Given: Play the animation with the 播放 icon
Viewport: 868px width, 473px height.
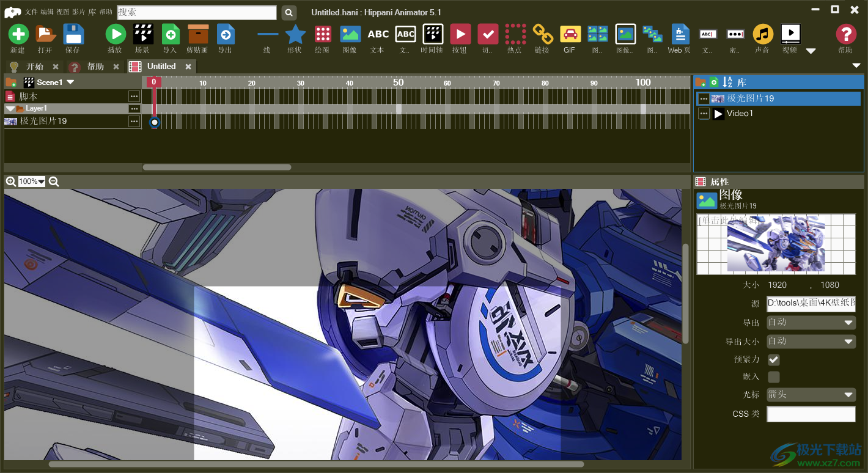Looking at the screenshot, I should [116, 34].
